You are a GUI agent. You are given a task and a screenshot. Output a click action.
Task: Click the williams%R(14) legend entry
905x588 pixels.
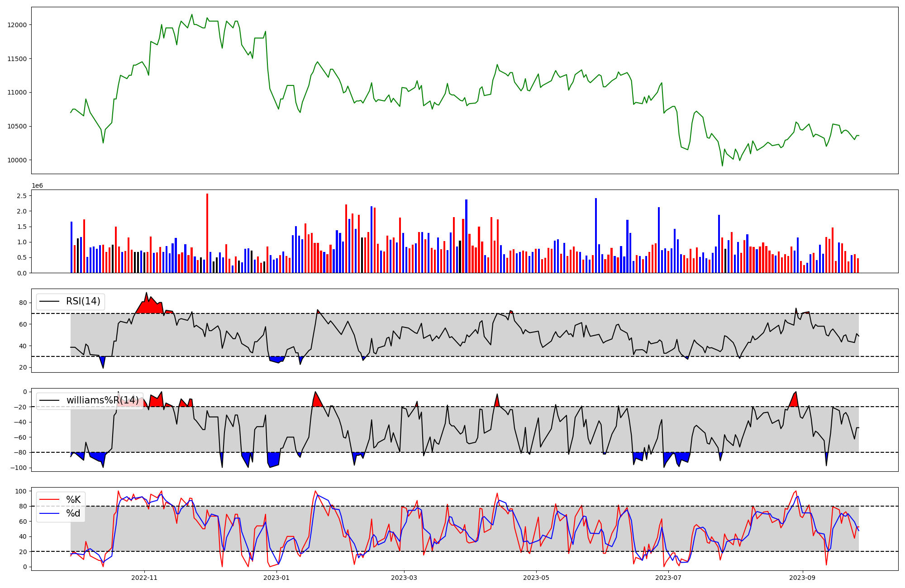pos(102,400)
